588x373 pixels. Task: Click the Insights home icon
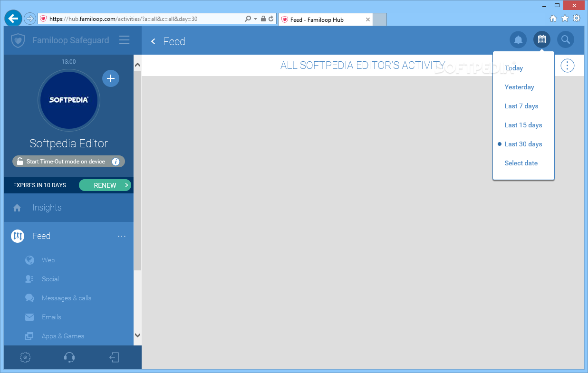click(x=17, y=208)
